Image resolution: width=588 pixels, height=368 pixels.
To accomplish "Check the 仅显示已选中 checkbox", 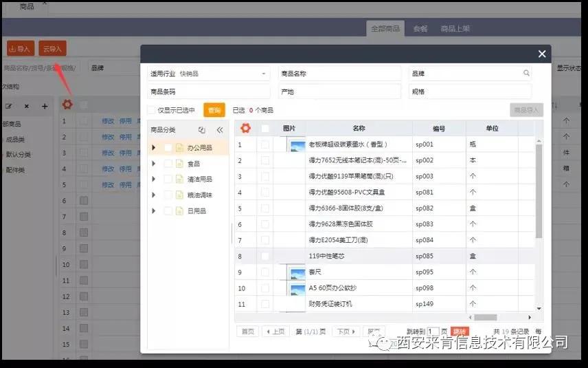I will pyautogui.click(x=151, y=110).
